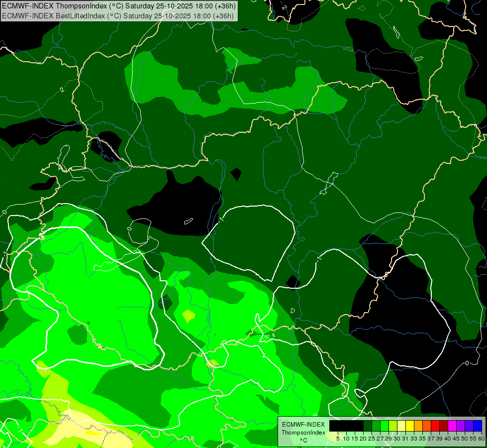Viewport: 487px width, 448px height.
Task: Click the legend value 29
Action: tap(389, 439)
